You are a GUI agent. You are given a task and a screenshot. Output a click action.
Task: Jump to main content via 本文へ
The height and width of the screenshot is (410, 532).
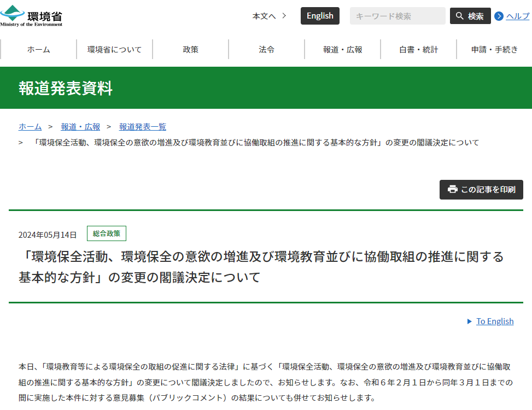[269, 16]
